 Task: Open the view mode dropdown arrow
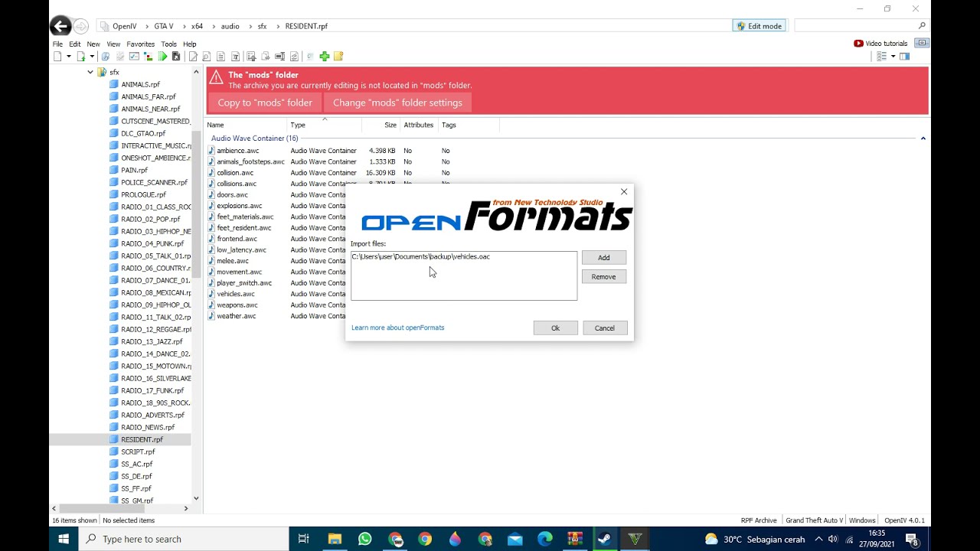tap(893, 57)
